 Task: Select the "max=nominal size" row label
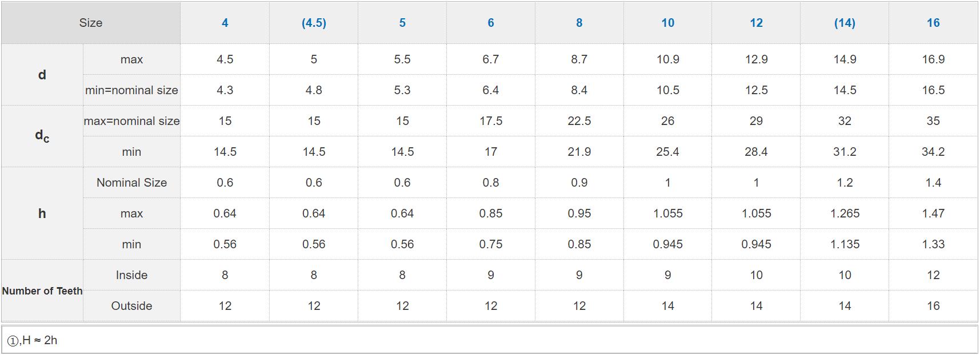tap(131, 121)
